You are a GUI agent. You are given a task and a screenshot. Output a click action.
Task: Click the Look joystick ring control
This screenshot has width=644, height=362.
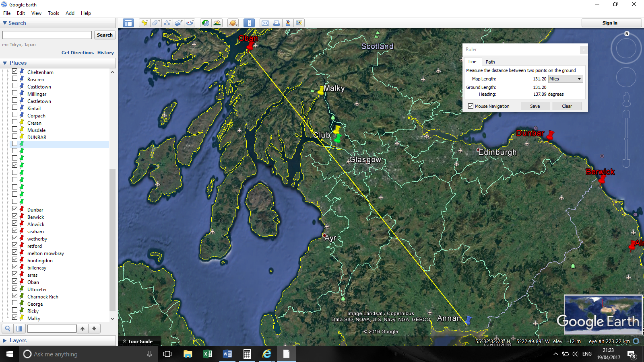point(626,48)
